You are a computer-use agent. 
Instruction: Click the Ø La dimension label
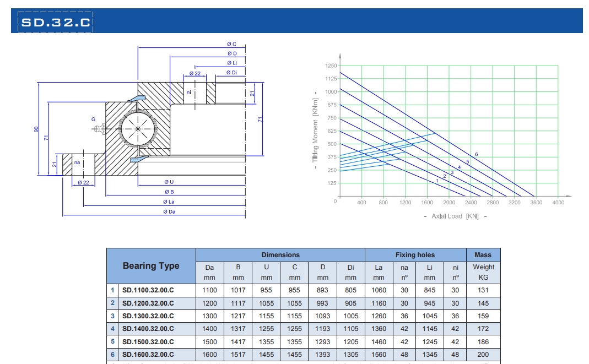pos(169,202)
